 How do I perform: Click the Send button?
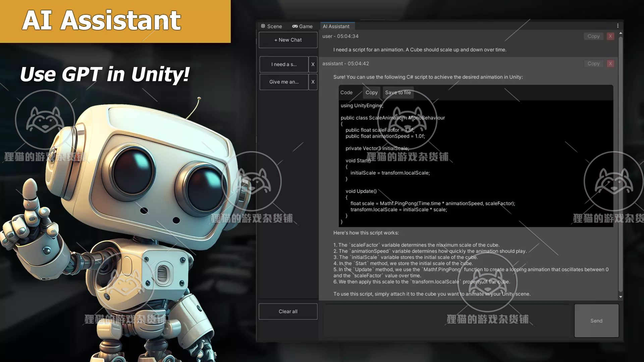pyautogui.click(x=596, y=321)
